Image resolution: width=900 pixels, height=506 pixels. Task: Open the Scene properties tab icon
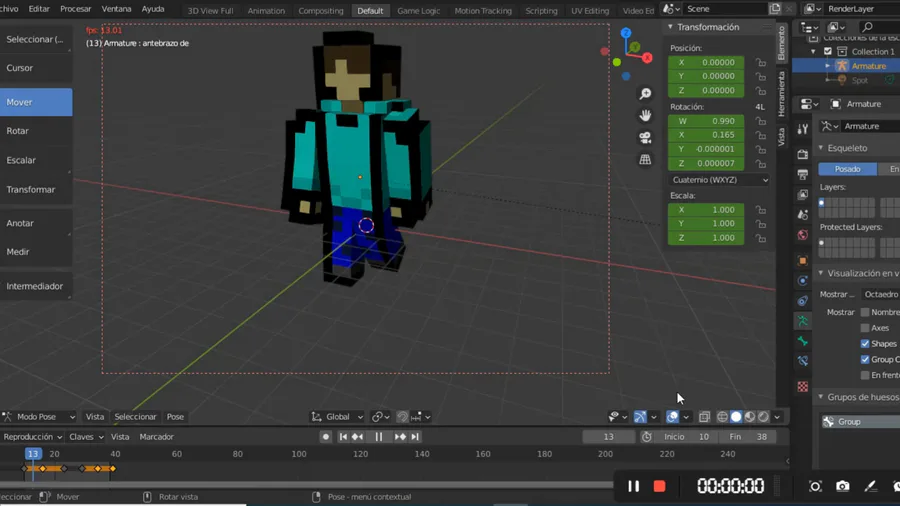point(803,214)
